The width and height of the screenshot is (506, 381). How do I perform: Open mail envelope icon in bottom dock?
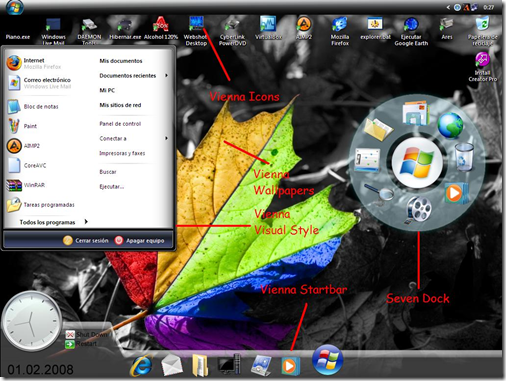172,365
